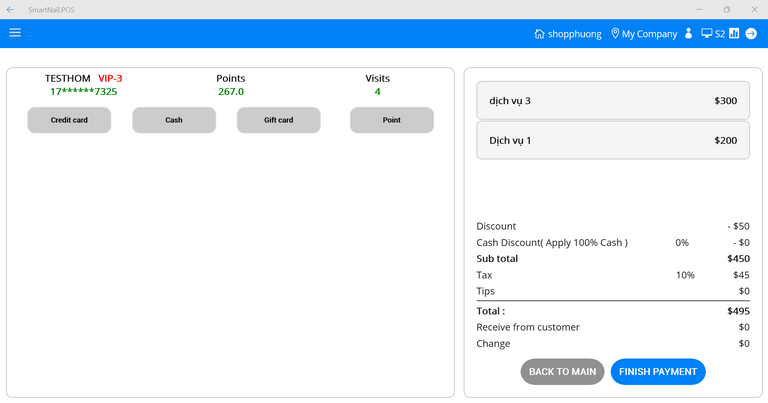Click FINISH PAYMENT button
Image resolution: width=768 pixels, height=403 pixels.
[x=657, y=372]
